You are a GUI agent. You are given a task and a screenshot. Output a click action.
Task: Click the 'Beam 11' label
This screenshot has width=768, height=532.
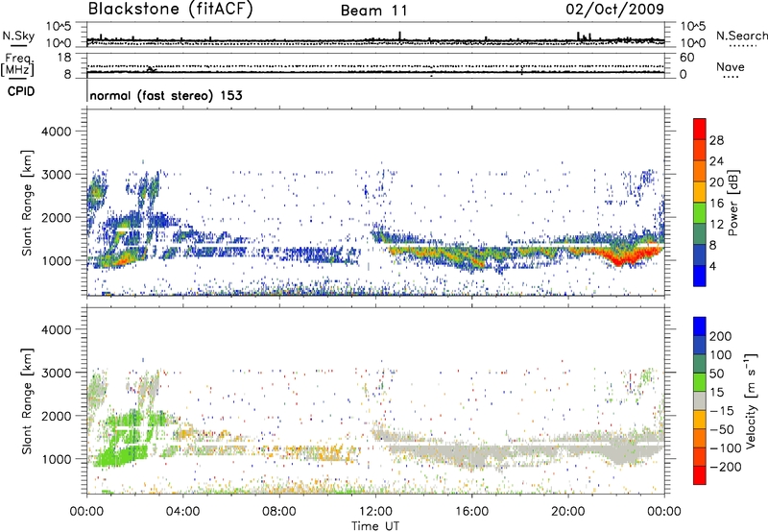[x=374, y=11]
